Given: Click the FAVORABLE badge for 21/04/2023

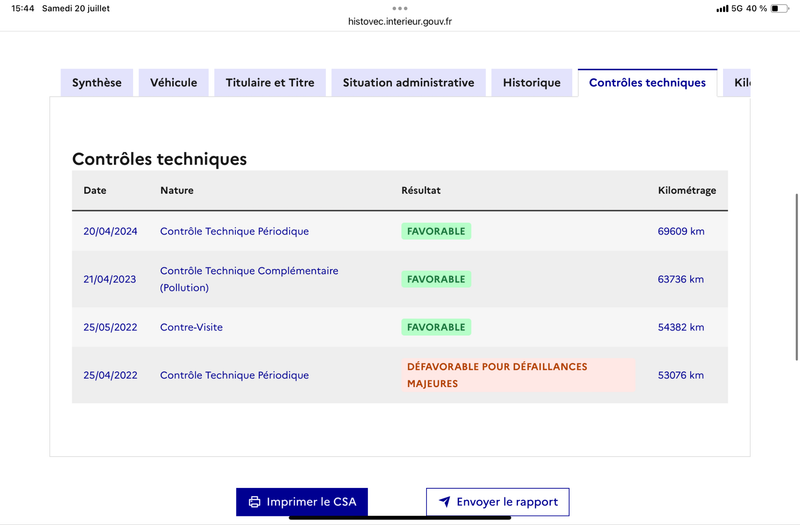Looking at the screenshot, I should point(436,279).
